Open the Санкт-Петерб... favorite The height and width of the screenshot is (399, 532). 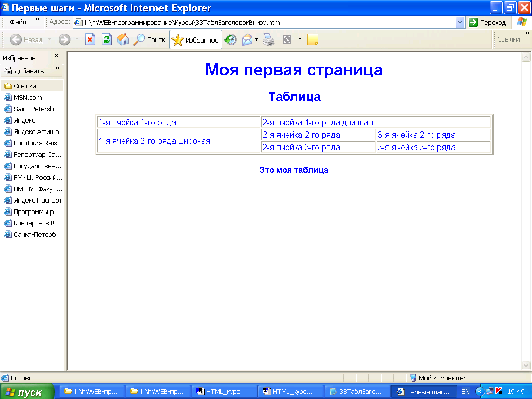coord(33,235)
